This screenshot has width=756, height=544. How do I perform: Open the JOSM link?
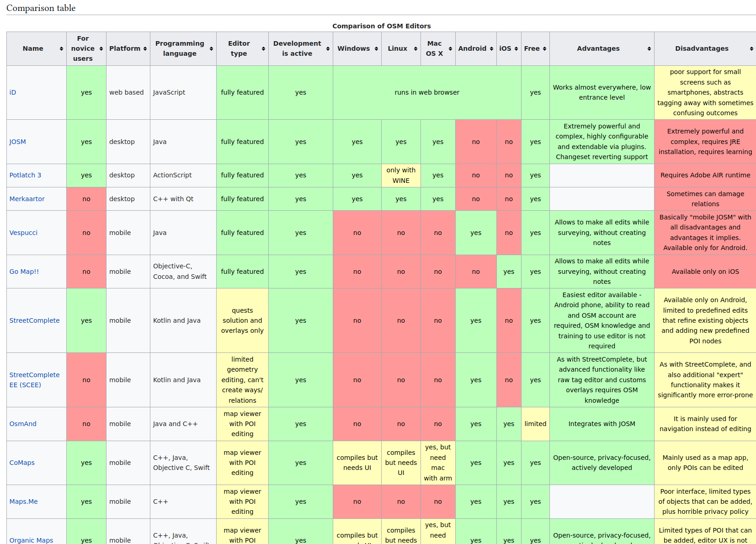[18, 142]
